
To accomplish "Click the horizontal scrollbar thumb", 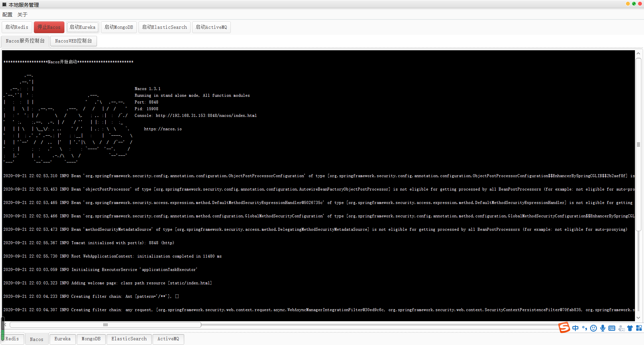I will coord(105,325).
